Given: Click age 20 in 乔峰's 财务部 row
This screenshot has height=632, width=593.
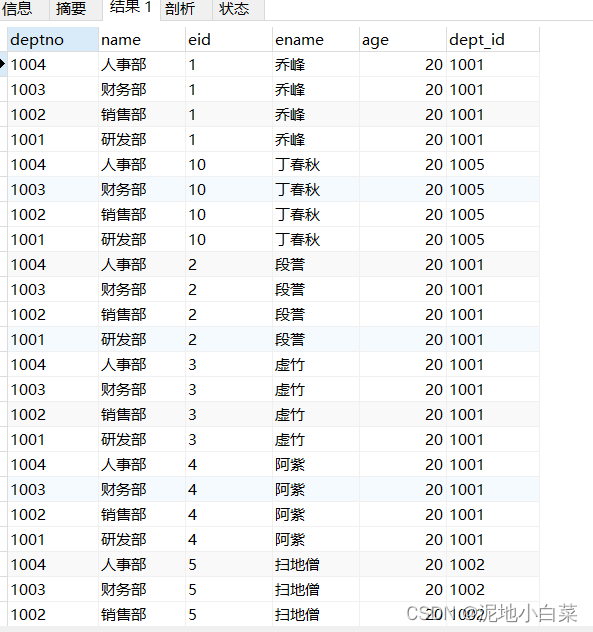Looking at the screenshot, I should (x=403, y=89).
